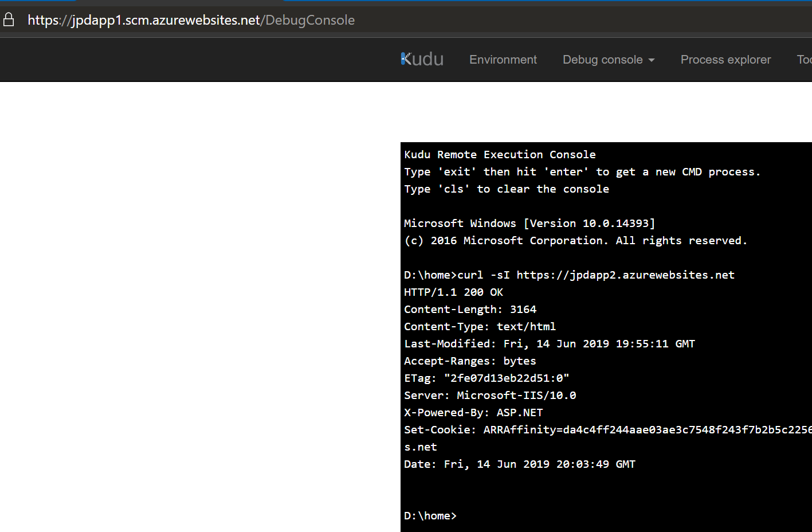Click the padlock icon in address bar

[x=9, y=20]
